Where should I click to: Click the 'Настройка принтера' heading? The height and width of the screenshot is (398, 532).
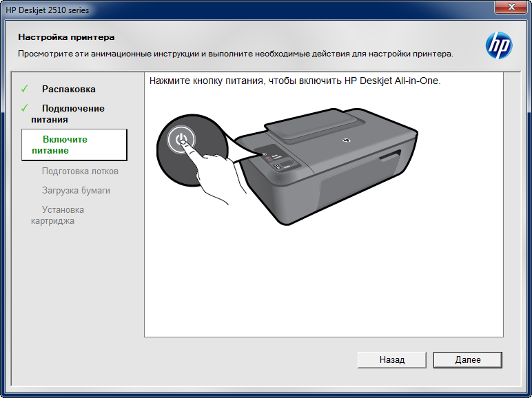66,37
